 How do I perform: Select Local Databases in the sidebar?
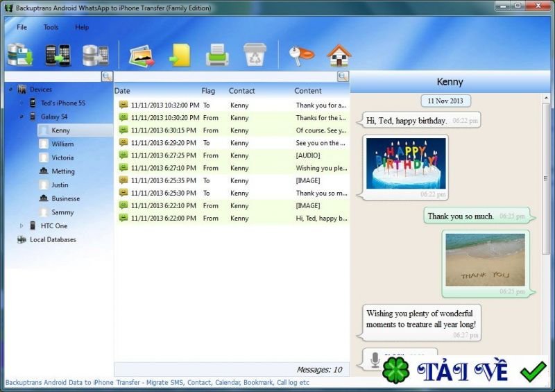53,239
